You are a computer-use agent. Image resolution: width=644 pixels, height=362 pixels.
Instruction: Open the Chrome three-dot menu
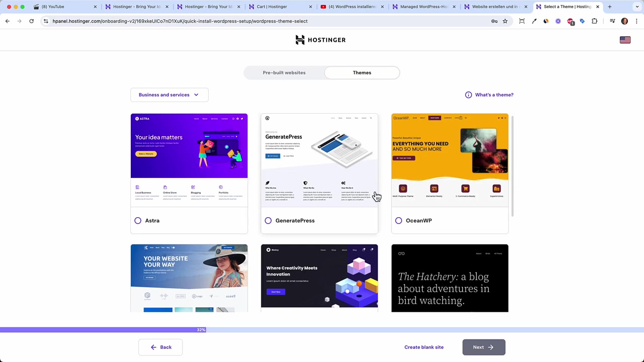pyautogui.click(x=636, y=21)
